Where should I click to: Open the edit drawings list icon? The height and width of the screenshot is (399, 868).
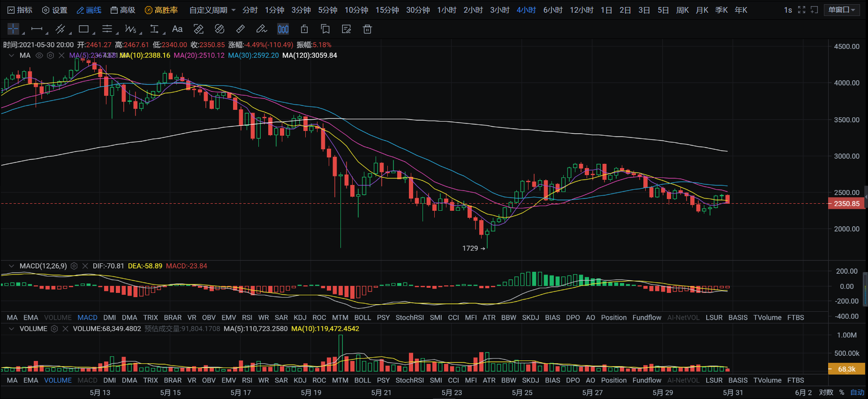click(347, 29)
